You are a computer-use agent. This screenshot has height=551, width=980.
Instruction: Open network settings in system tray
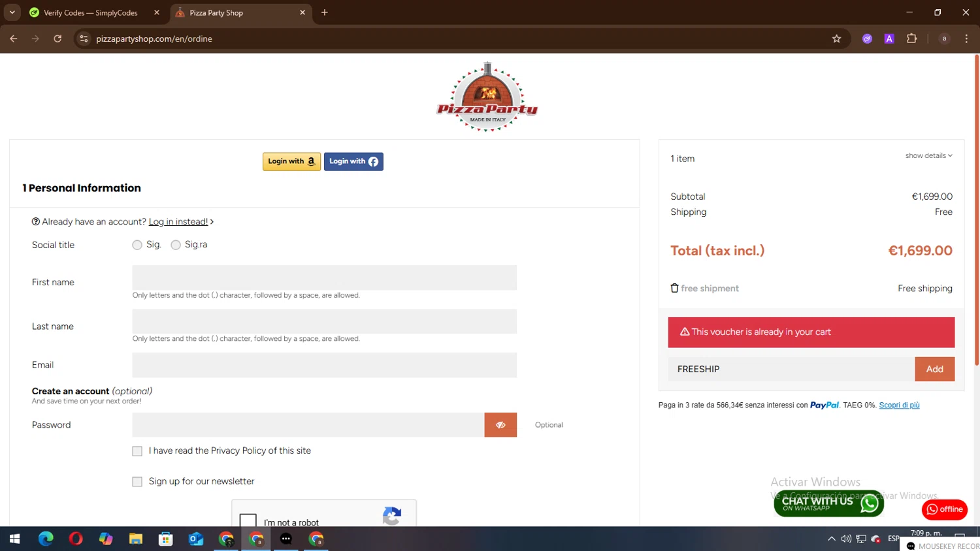(x=861, y=539)
